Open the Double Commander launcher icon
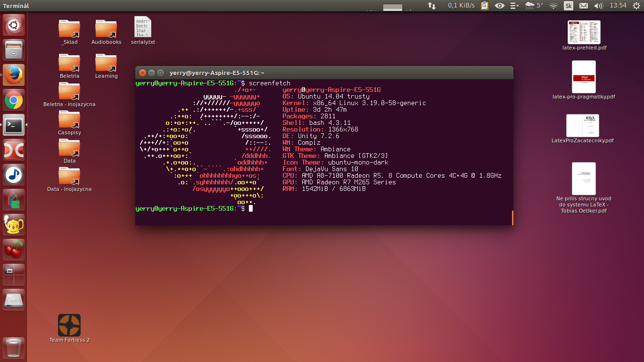 tap(14, 150)
